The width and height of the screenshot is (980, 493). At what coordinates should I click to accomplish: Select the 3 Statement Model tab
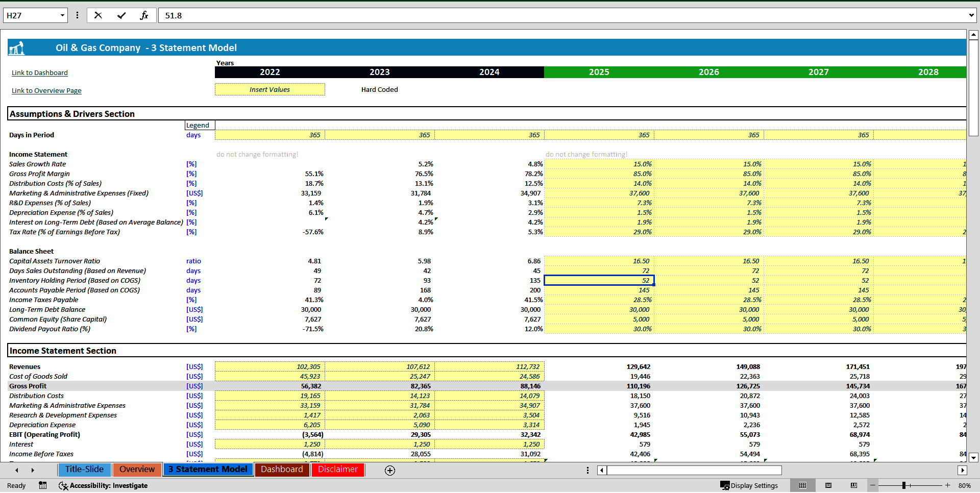coord(208,470)
